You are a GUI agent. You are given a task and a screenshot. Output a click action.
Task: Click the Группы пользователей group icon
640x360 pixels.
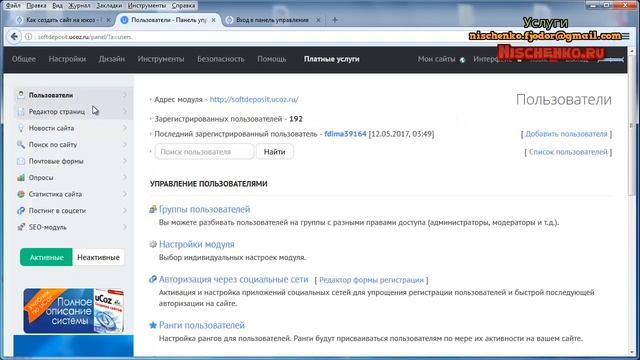(153, 209)
